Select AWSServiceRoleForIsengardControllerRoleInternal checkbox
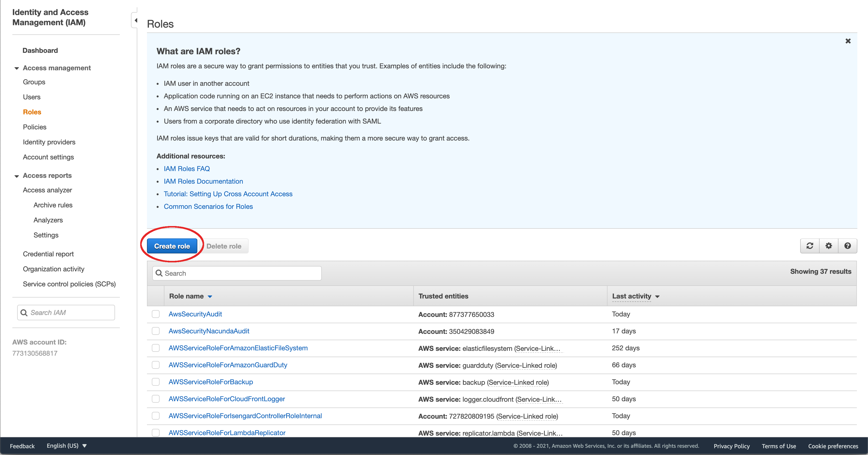 coord(156,416)
